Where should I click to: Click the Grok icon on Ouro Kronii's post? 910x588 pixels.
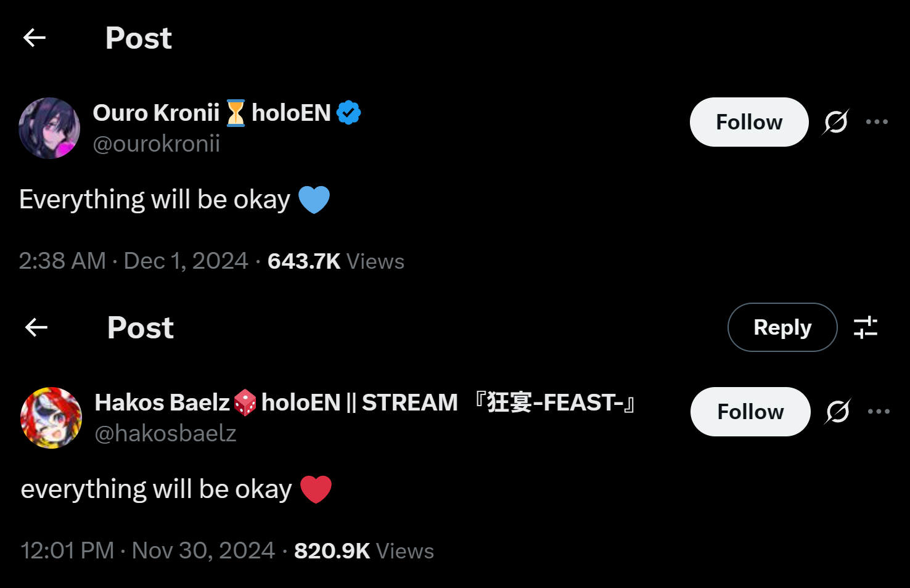(x=836, y=122)
